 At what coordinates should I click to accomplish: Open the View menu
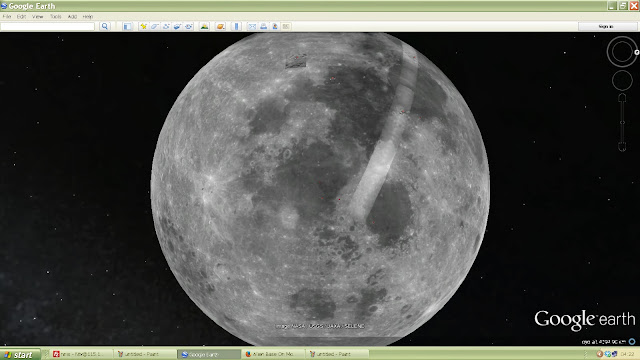(38, 16)
